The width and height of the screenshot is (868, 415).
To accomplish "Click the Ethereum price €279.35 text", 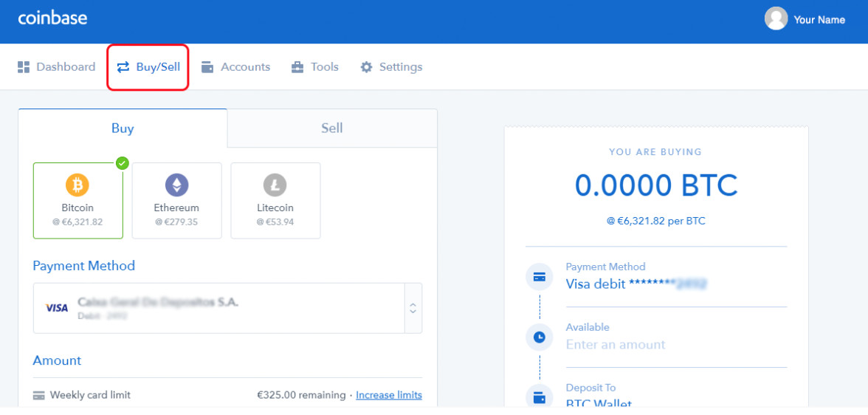I will coord(176,222).
